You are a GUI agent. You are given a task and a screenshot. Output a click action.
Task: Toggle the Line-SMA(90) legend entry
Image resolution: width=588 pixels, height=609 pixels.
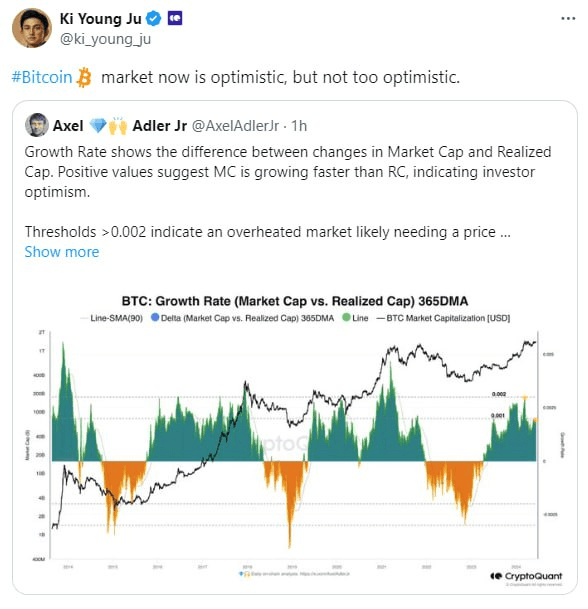coord(111,318)
